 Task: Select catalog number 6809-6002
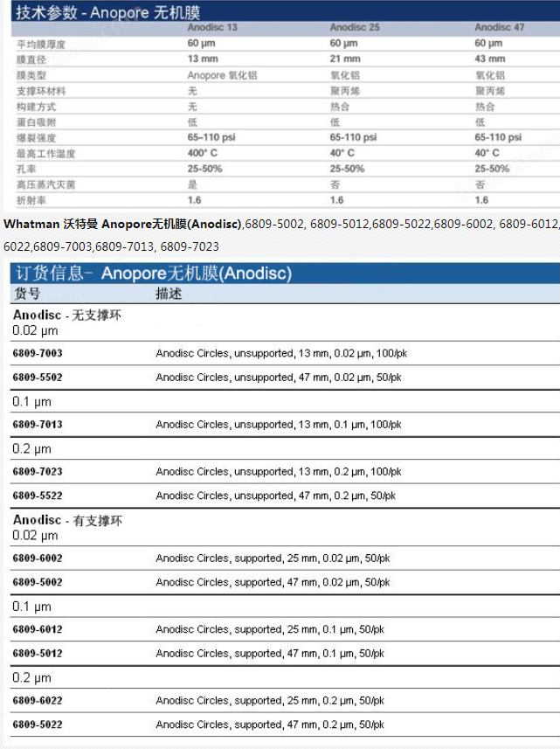38,558
